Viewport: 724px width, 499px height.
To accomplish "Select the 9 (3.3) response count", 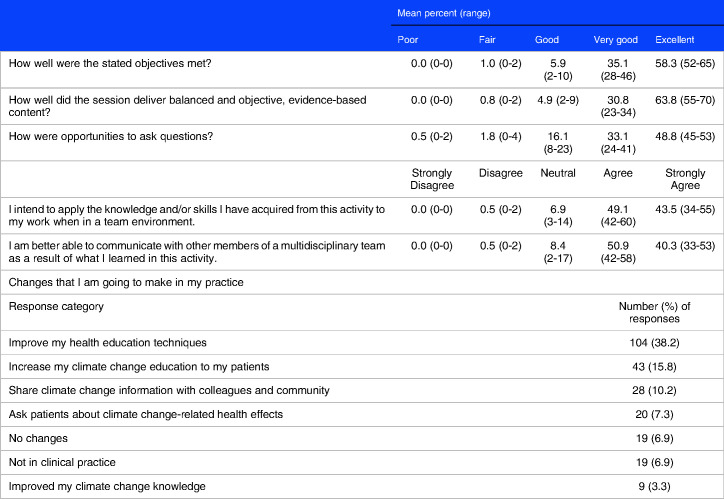I will click(649, 487).
